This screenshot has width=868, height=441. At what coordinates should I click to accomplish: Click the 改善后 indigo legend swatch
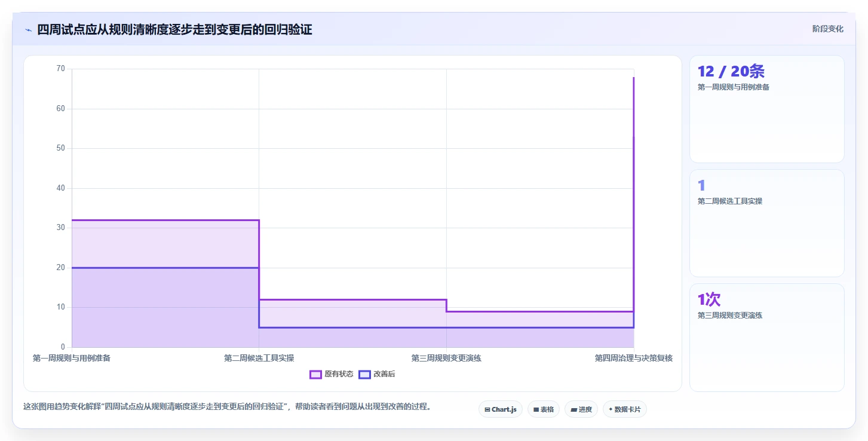[x=364, y=375]
